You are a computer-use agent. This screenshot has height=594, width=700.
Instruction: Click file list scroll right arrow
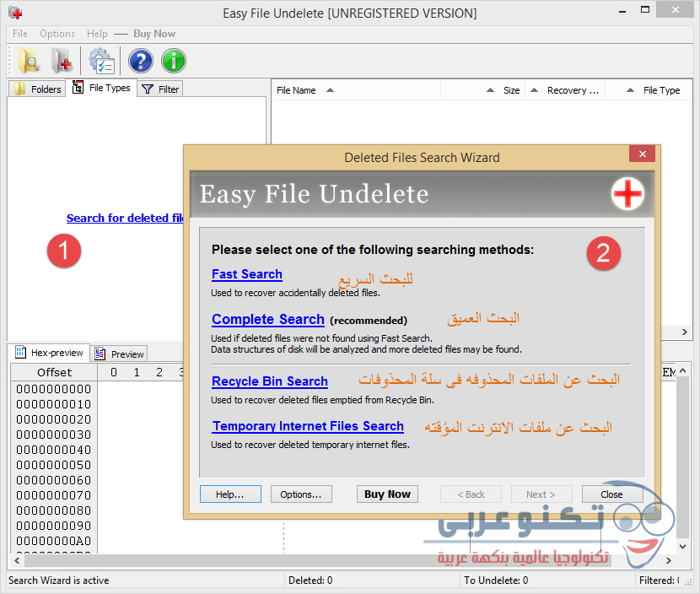pos(684,332)
